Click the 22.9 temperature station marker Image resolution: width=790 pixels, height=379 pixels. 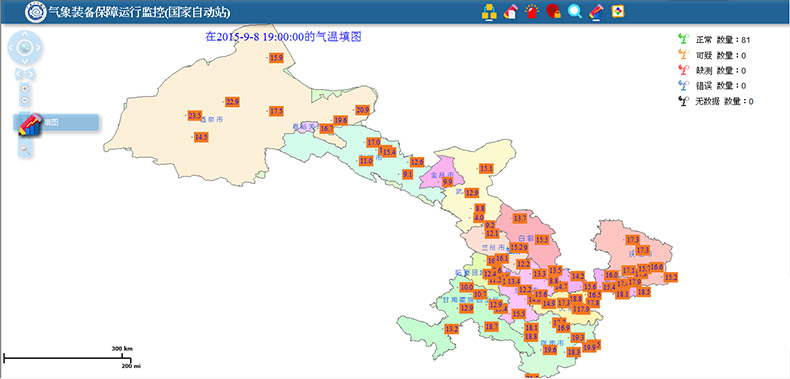[x=232, y=102]
